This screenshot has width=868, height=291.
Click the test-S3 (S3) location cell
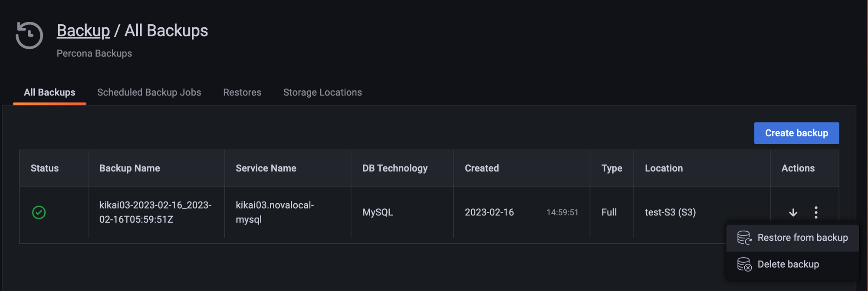[x=670, y=212]
